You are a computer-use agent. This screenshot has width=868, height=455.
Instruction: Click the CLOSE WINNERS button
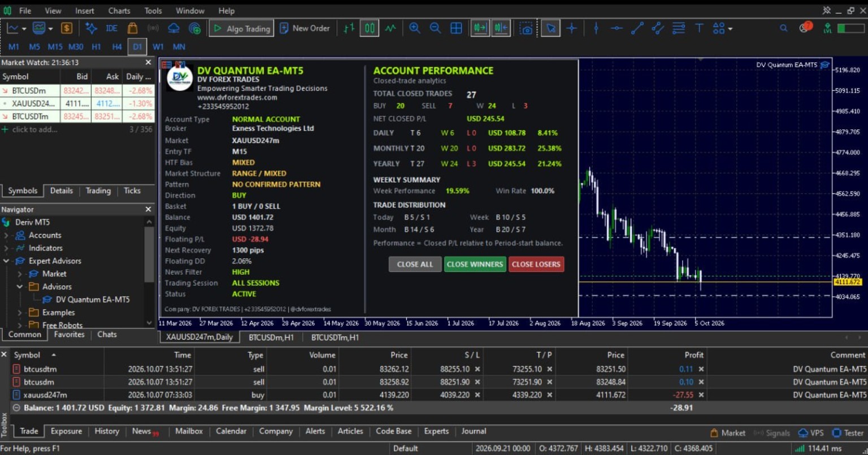pyautogui.click(x=475, y=264)
